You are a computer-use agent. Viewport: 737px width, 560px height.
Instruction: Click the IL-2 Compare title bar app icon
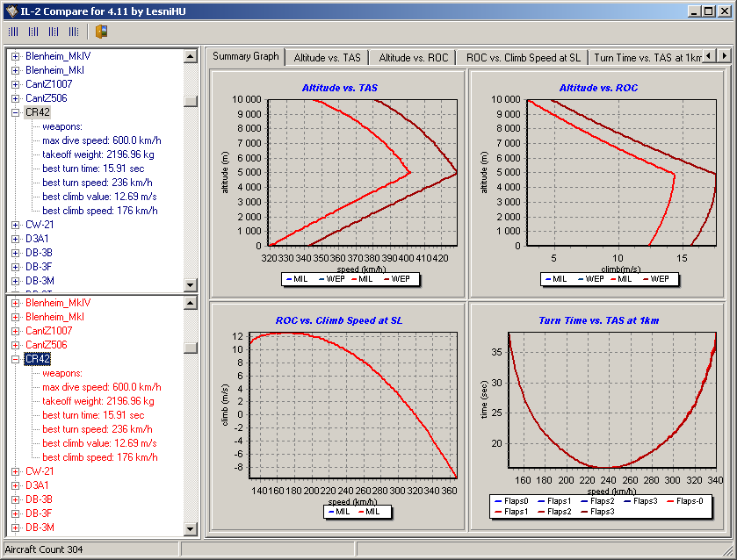tap(11, 11)
